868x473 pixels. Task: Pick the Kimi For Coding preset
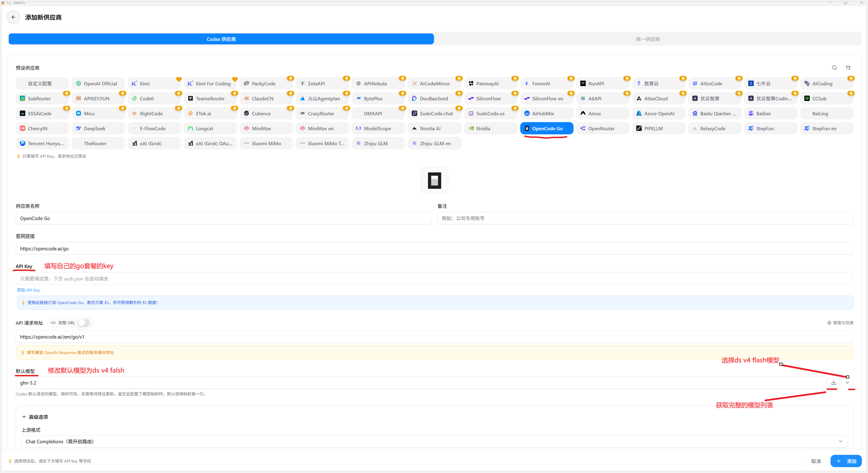(210, 83)
